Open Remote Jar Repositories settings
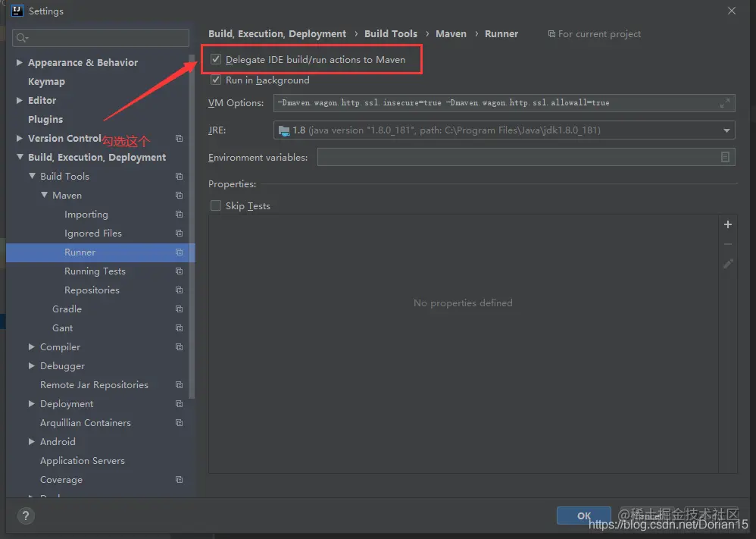Viewport: 756px width, 539px height. pyautogui.click(x=94, y=384)
